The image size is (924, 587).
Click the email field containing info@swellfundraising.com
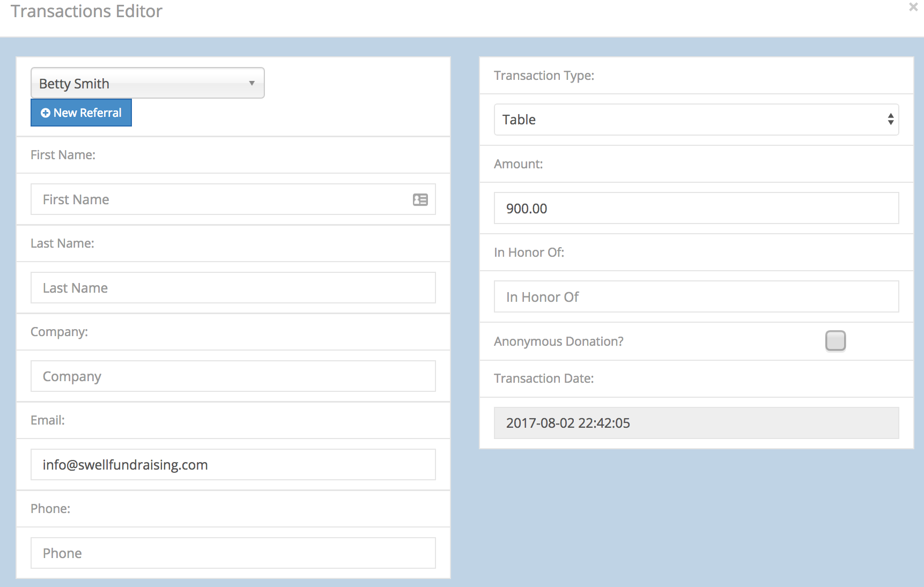(x=233, y=465)
